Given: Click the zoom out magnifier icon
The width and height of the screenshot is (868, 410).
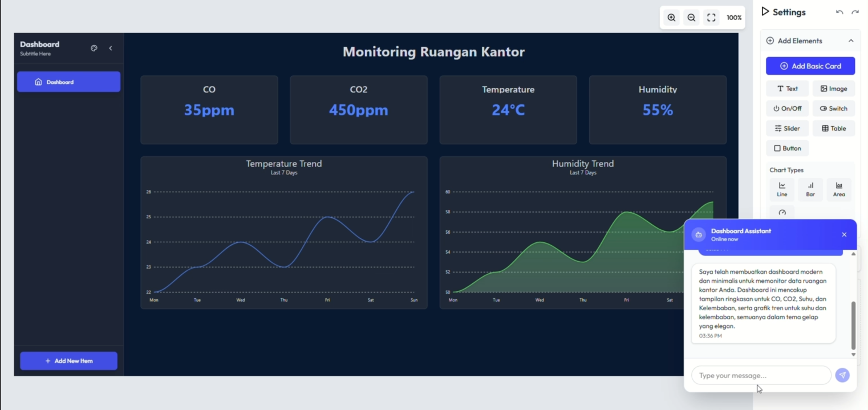Looking at the screenshot, I should pos(691,17).
